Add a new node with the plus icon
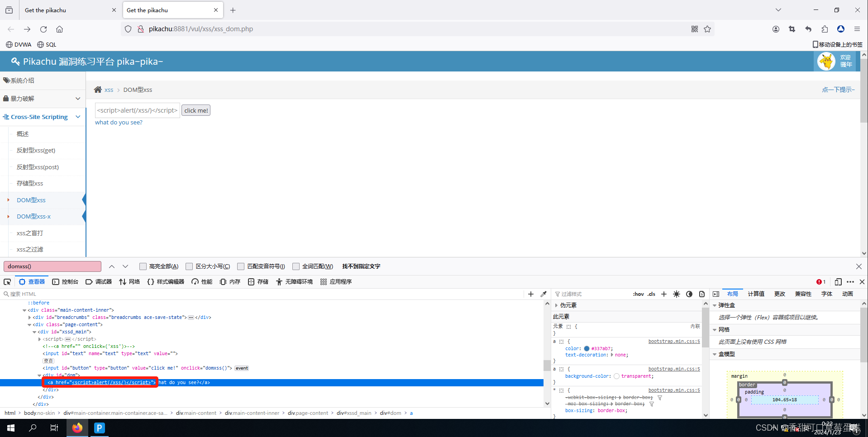 coord(531,294)
